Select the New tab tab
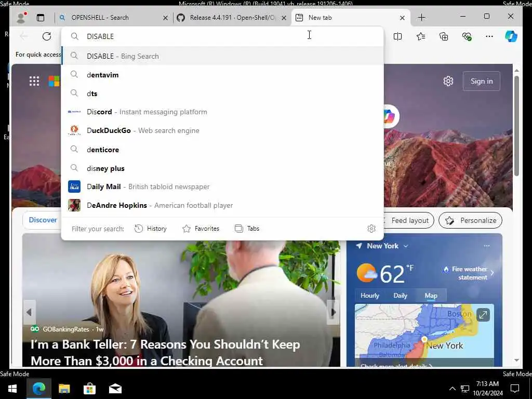532x399 pixels. (x=350, y=18)
